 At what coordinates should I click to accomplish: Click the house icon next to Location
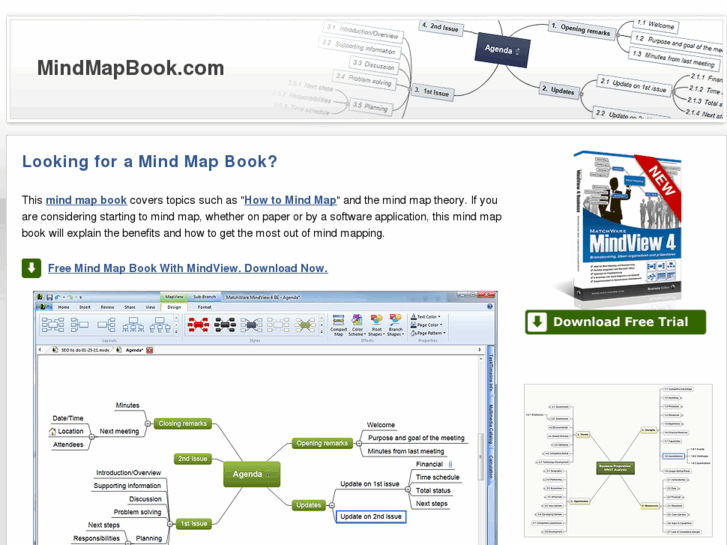pos(52,432)
